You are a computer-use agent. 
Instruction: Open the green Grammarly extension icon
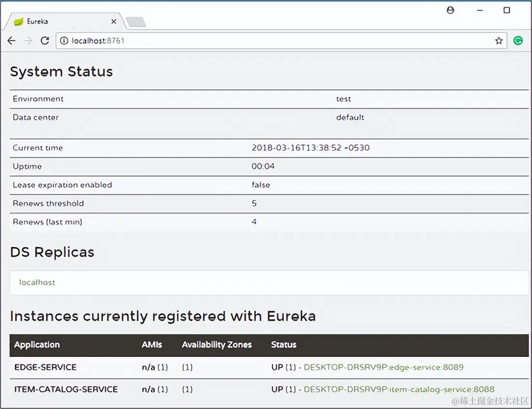pos(518,41)
